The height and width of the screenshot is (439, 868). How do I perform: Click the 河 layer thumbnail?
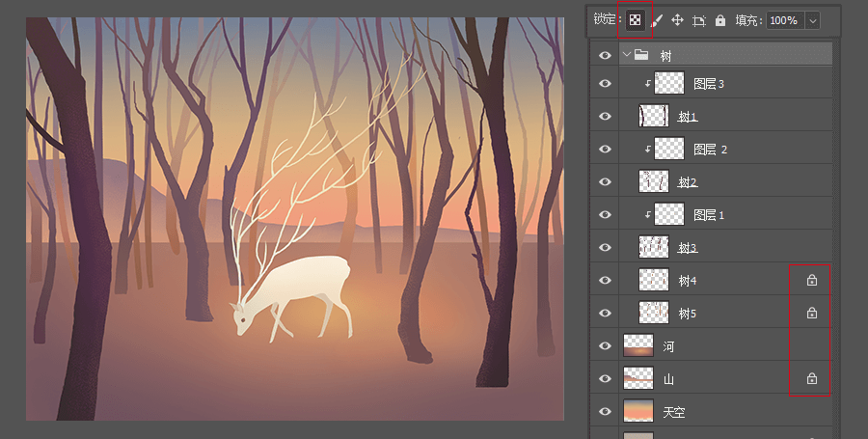(x=638, y=346)
